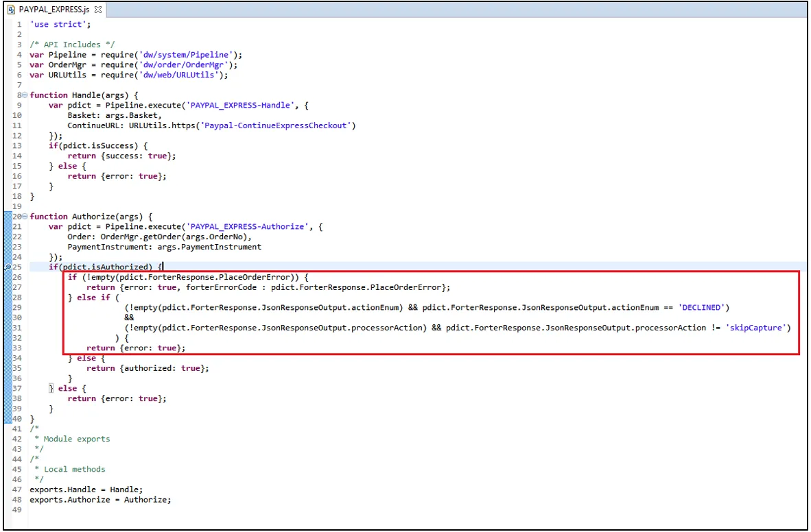Click 'Basket: args.Basket,' on line 10
The image size is (811, 532).
(x=115, y=115)
